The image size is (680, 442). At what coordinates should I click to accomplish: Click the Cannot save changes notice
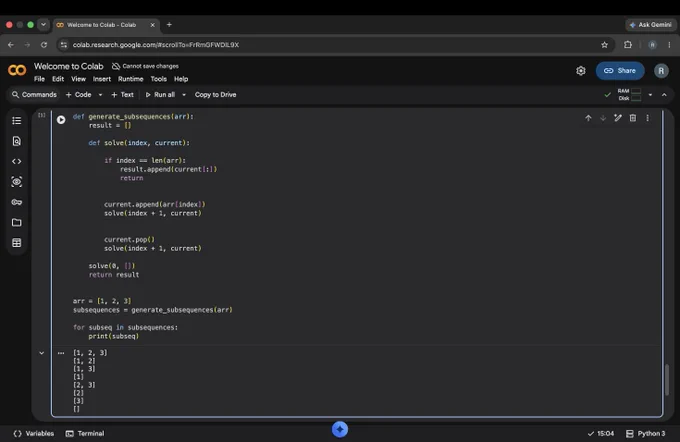point(145,66)
